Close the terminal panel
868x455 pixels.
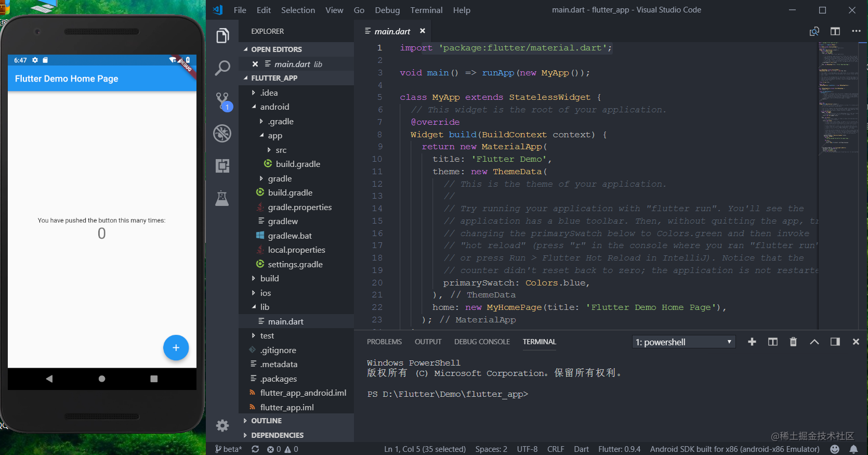coord(856,342)
